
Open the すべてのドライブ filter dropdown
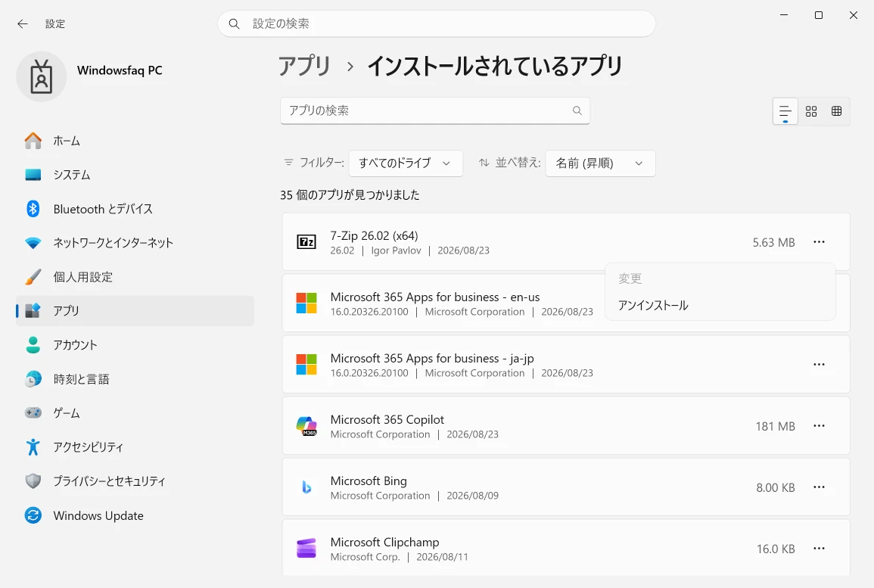tap(406, 163)
